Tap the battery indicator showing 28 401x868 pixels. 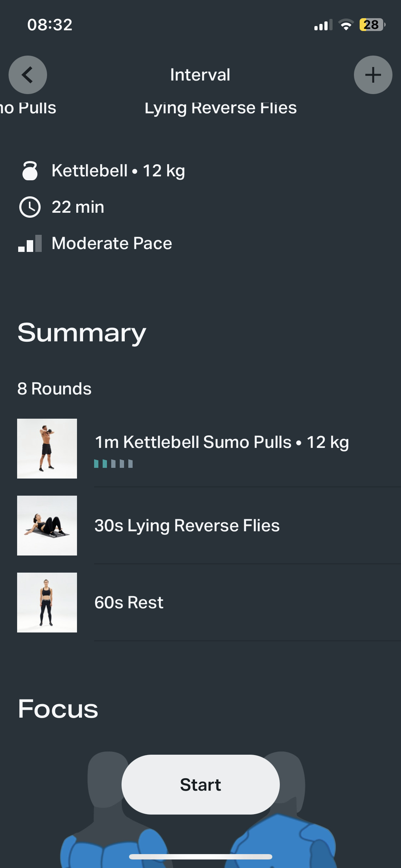tap(372, 25)
